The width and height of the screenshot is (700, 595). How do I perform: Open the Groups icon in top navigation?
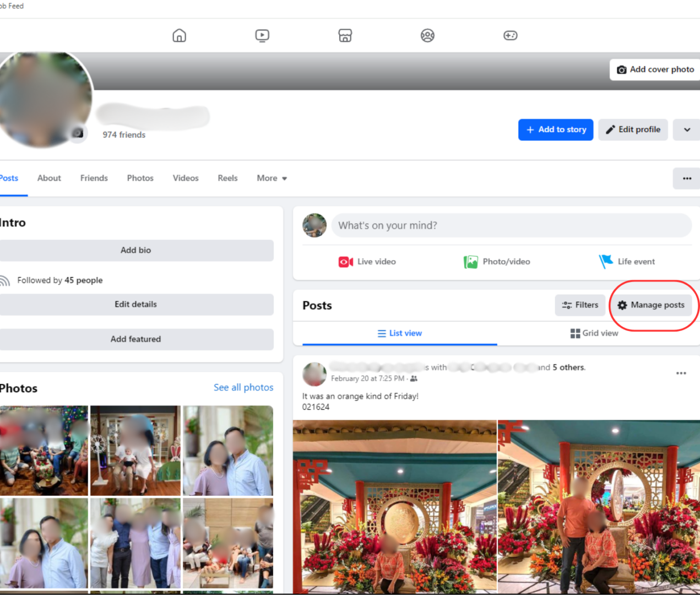click(427, 35)
